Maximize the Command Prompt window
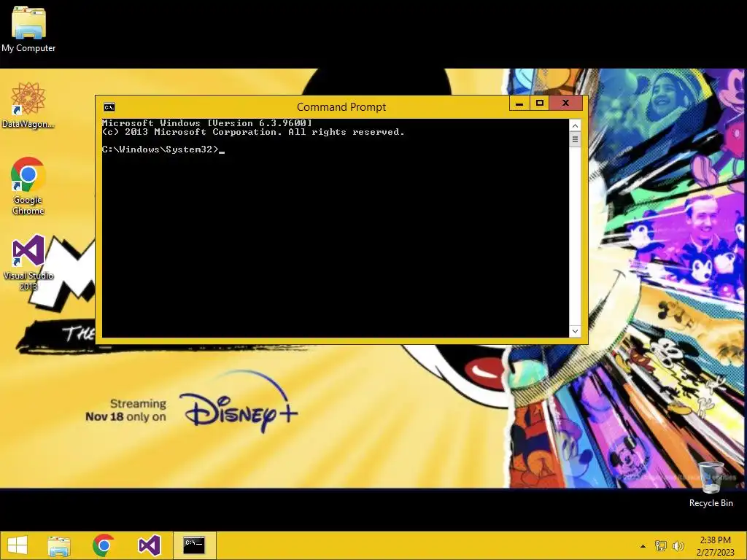 pos(539,103)
